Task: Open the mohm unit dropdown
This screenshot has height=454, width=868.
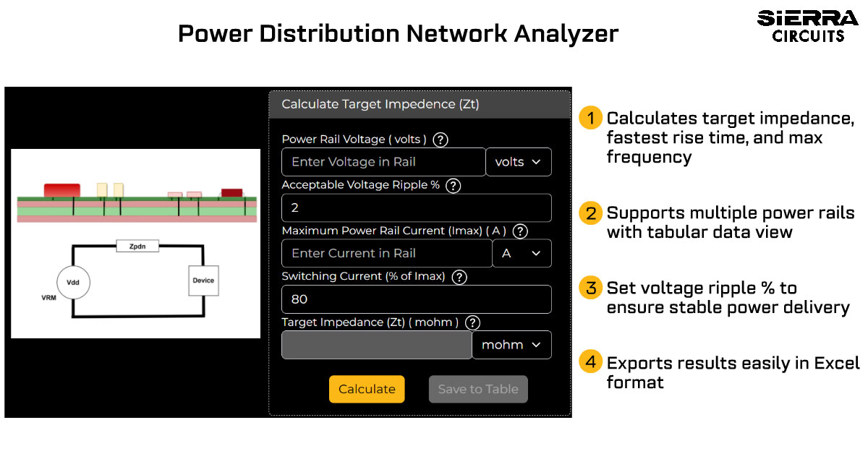Action: pos(511,345)
